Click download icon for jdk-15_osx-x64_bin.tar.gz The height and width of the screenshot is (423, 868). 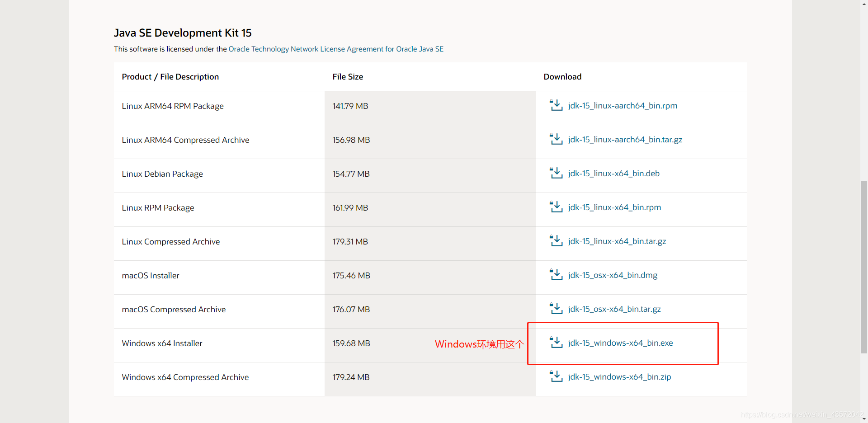(556, 309)
